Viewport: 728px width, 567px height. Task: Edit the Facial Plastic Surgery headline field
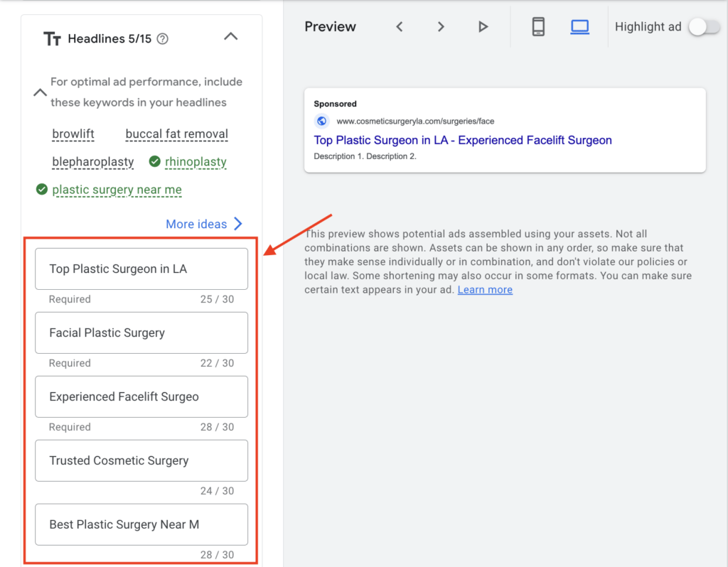point(141,333)
